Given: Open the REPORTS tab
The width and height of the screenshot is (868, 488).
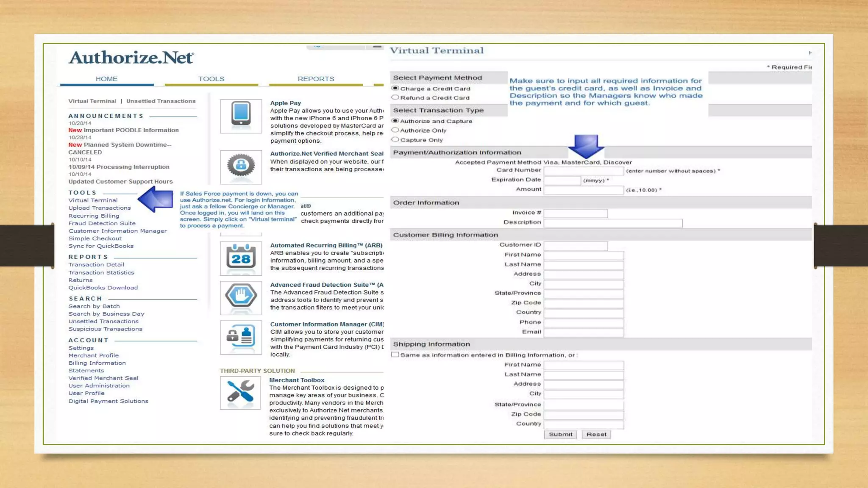Looking at the screenshot, I should (316, 79).
